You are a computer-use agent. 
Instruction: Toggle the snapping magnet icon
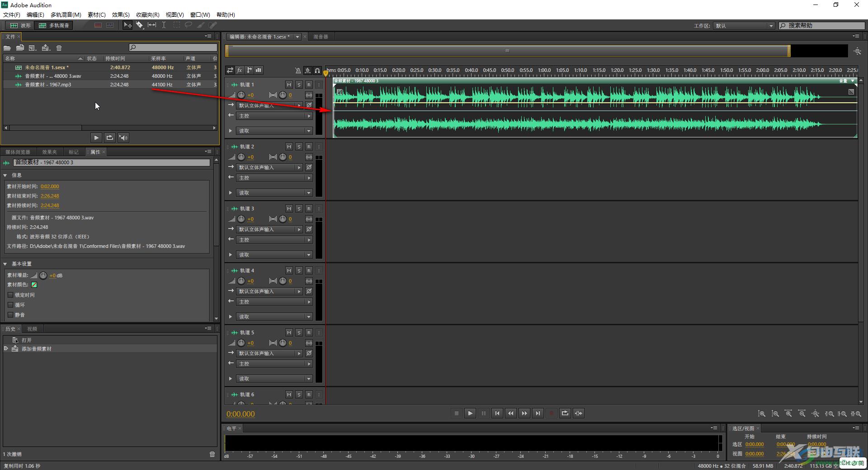(317, 70)
